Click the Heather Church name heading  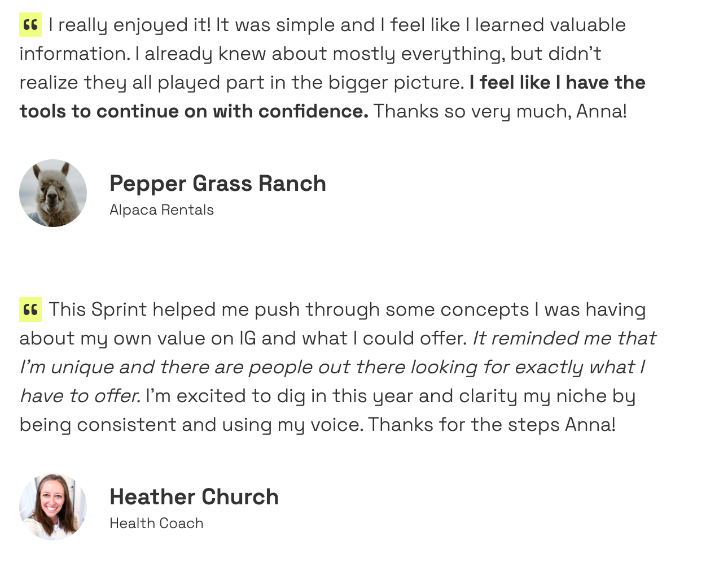click(x=194, y=497)
